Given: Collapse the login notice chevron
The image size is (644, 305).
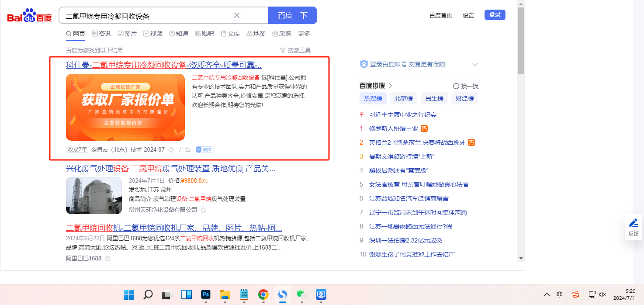Looking at the screenshot, I should point(475,65).
